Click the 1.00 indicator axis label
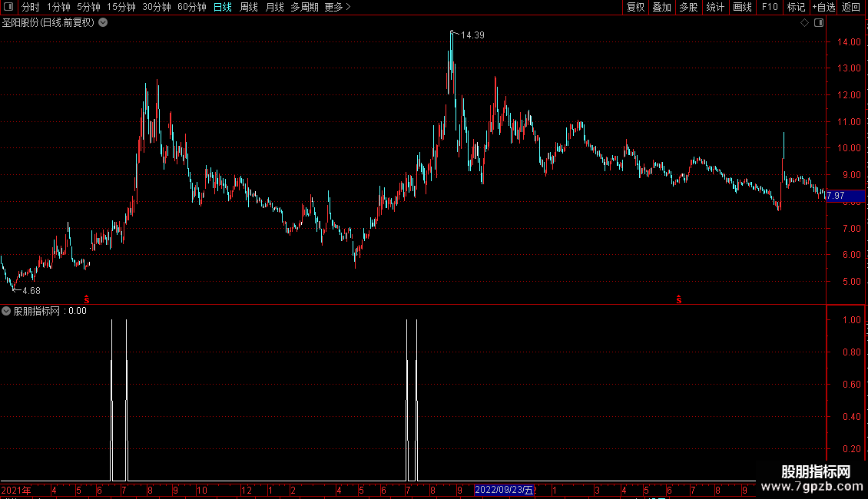Screen dimensions: 868x499 pyautogui.click(x=851, y=320)
